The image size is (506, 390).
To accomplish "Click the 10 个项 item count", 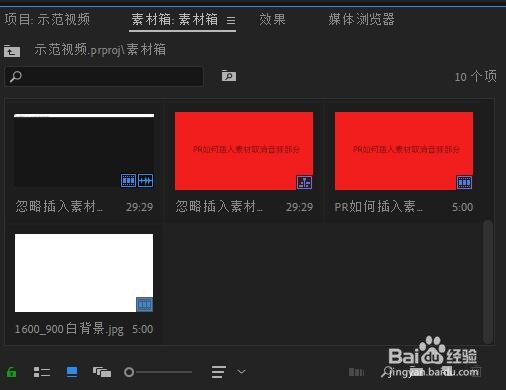I will click(x=476, y=77).
